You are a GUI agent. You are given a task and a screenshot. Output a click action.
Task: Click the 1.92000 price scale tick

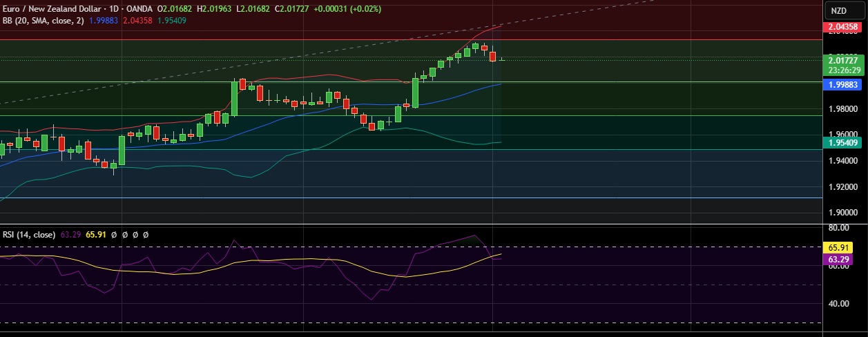pos(845,187)
